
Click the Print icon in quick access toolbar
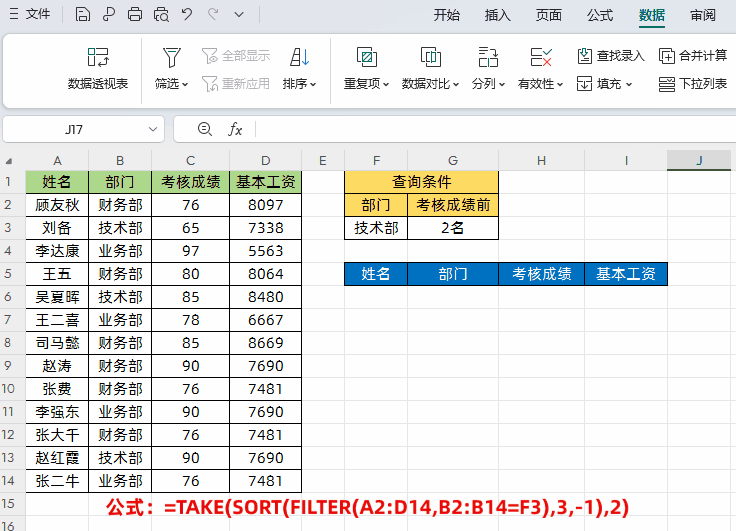[135, 15]
